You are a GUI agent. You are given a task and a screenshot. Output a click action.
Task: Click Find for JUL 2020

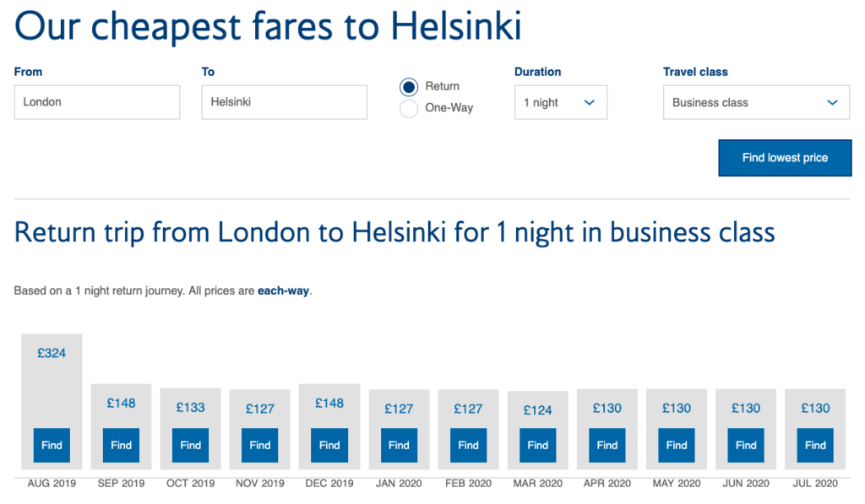click(x=815, y=445)
